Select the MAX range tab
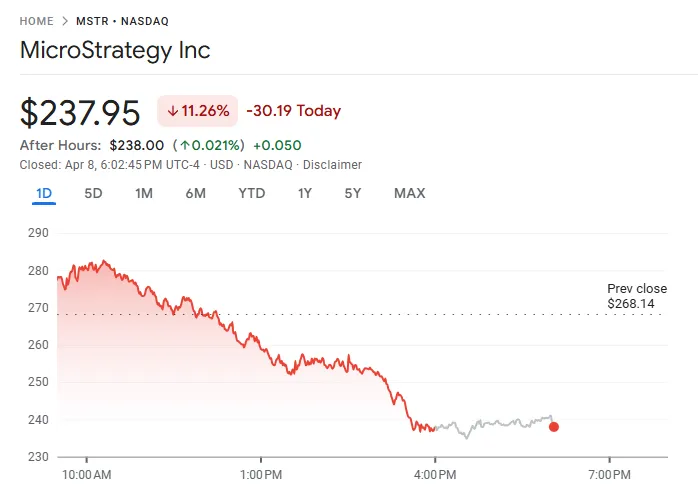The height and width of the screenshot is (497, 698). point(409,193)
